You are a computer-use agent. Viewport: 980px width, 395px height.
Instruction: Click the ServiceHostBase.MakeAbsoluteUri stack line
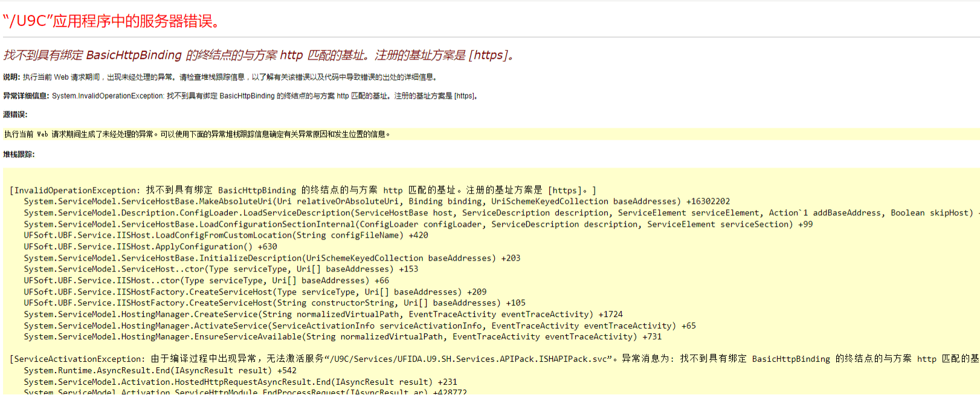tap(375, 201)
